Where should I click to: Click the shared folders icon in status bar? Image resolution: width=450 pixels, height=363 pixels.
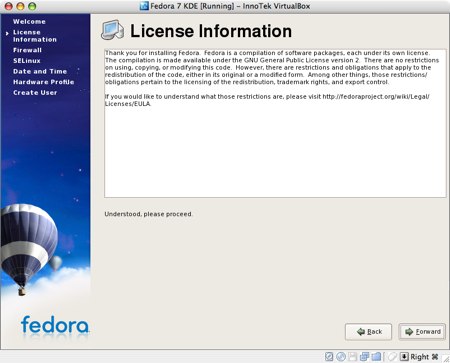click(x=376, y=357)
